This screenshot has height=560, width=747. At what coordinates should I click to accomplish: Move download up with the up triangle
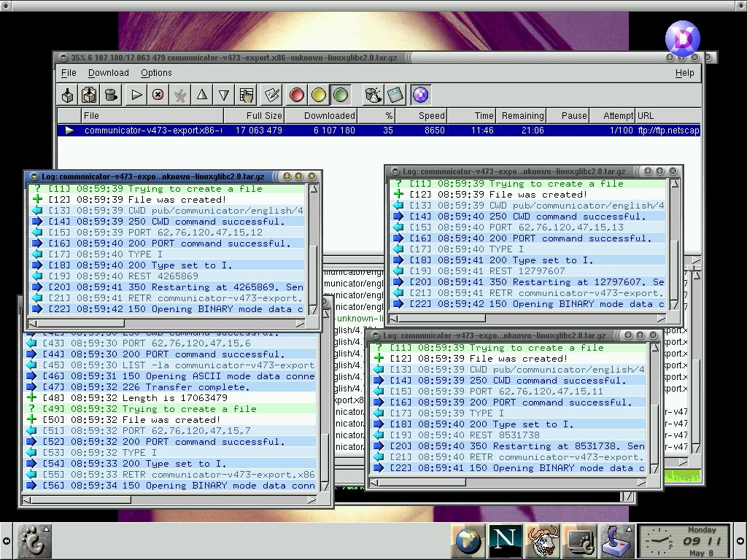pos(201,95)
